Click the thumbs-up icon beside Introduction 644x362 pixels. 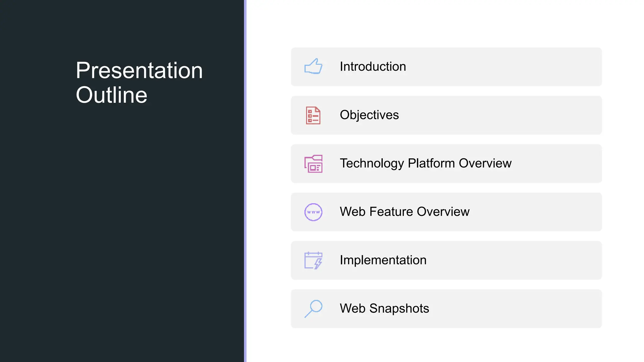pos(313,67)
